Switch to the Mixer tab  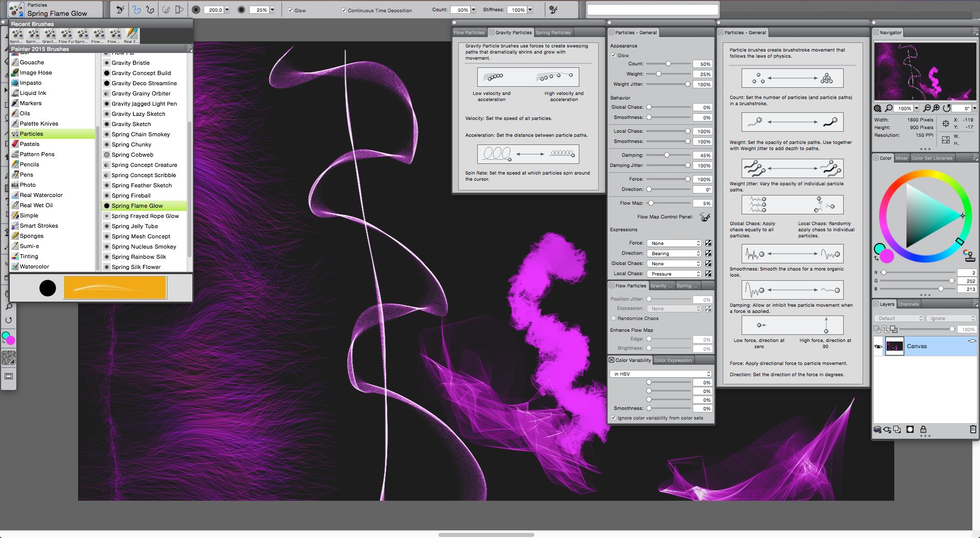tap(902, 158)
